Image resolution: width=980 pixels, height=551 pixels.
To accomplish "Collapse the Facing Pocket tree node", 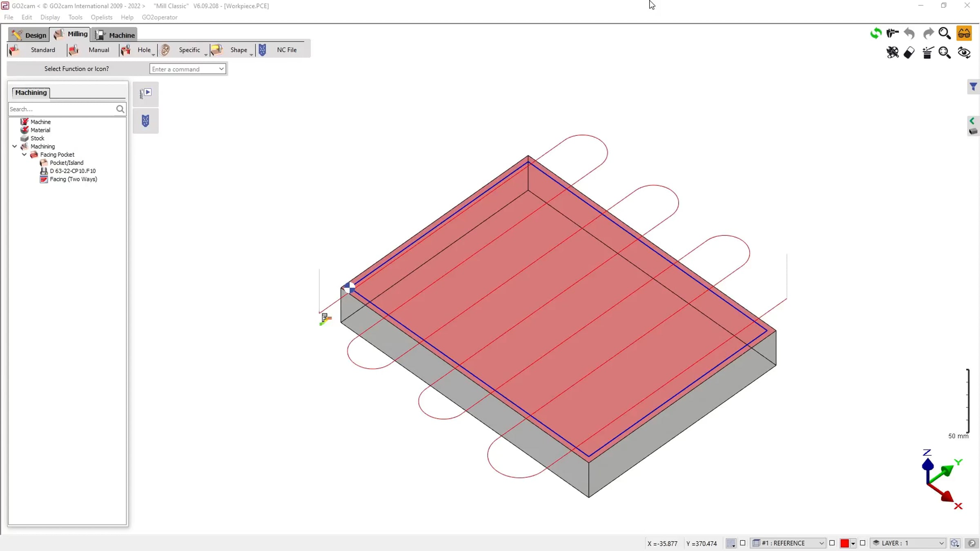I will tap(24, 154).
